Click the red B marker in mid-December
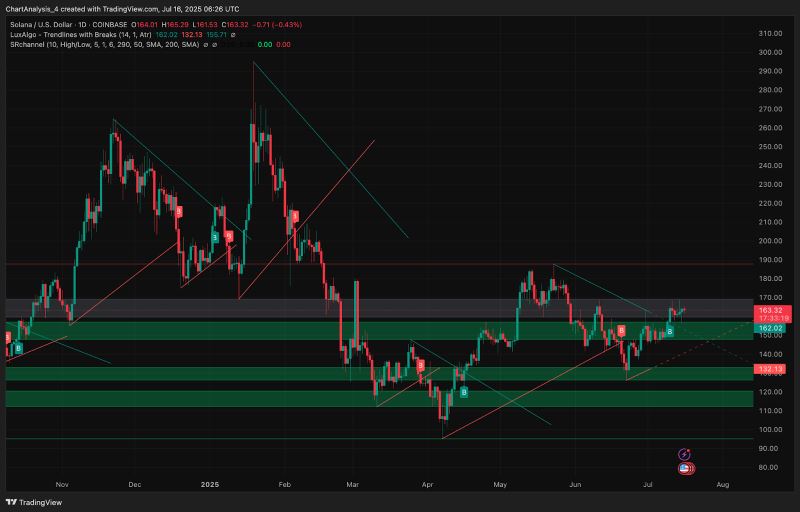 [179, 211]
